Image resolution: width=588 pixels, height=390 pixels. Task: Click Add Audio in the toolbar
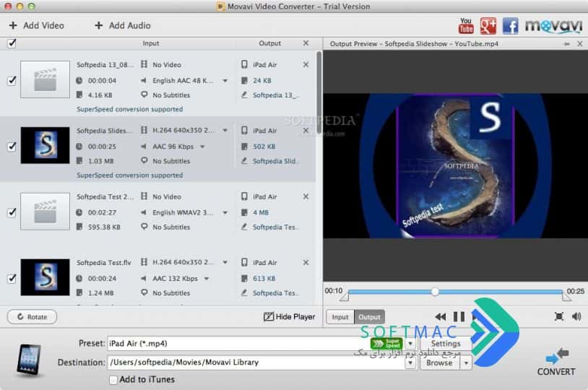click(123, 25)
